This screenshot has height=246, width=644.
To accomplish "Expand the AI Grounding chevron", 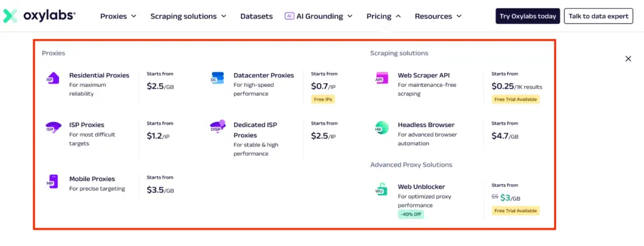I will pyautogui.click(x=350, y=16).
